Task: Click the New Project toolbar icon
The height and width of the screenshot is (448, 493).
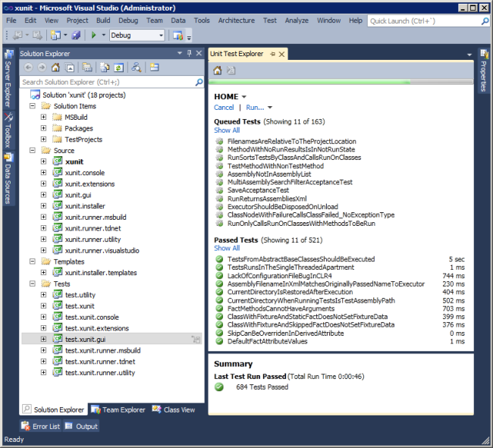Action: tap(55, 35)
